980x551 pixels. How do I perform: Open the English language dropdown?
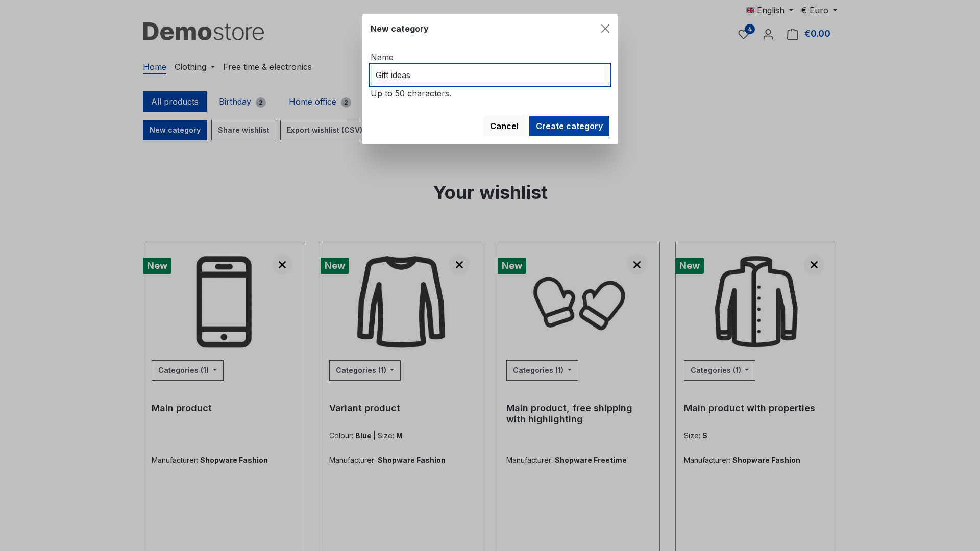(770, 10)
